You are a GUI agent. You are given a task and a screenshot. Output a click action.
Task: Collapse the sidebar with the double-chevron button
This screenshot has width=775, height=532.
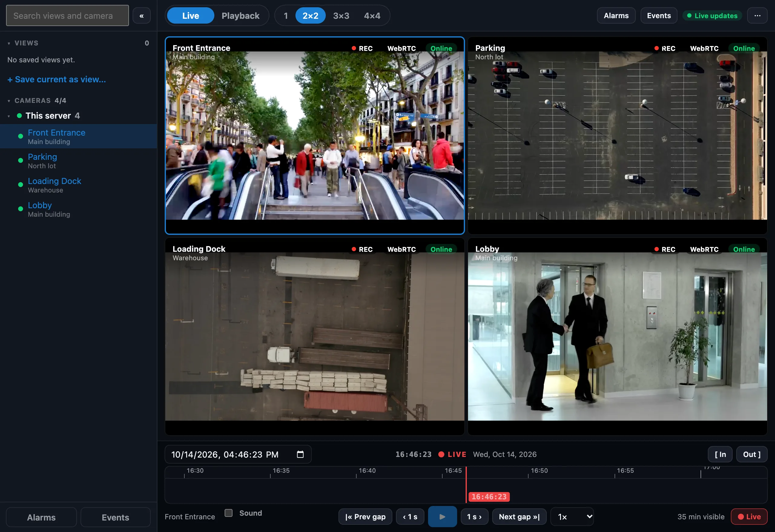[141, 16]
